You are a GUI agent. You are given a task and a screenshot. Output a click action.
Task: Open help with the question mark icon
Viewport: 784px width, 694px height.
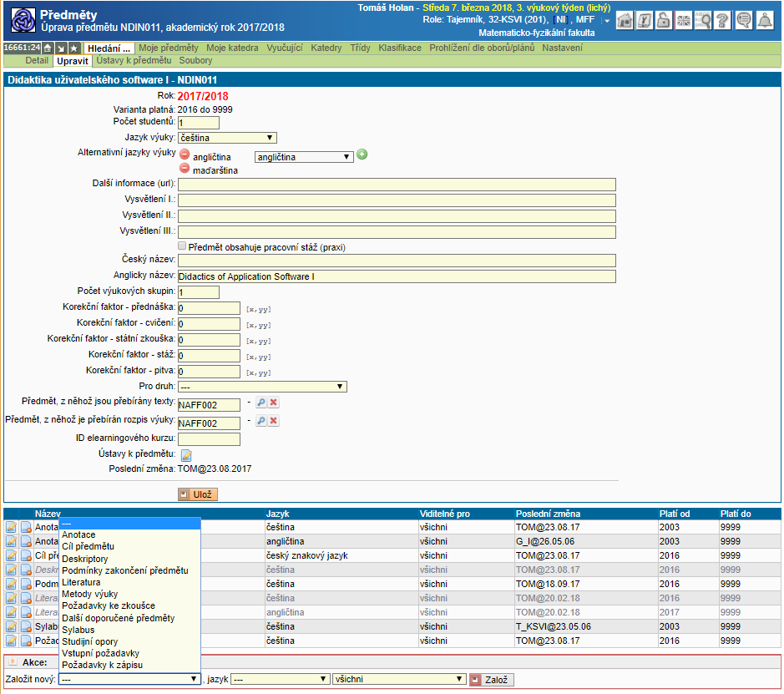723,21
